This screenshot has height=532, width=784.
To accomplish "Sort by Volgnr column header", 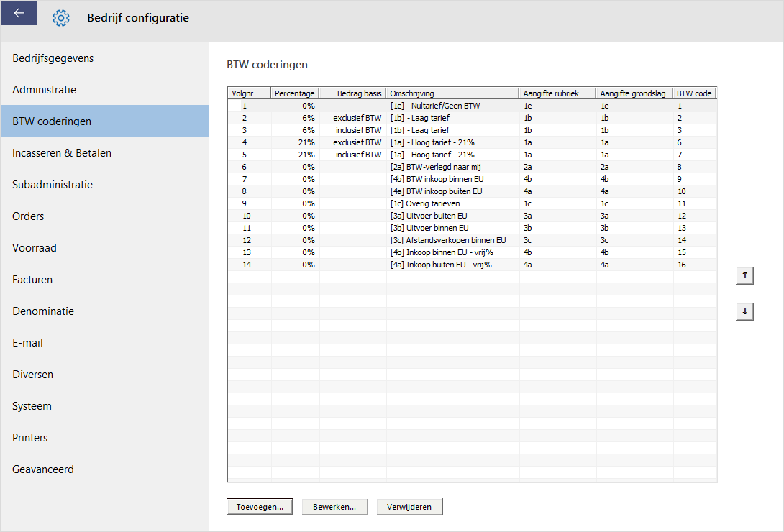I will pyautogui.click(x=249, y=93).
